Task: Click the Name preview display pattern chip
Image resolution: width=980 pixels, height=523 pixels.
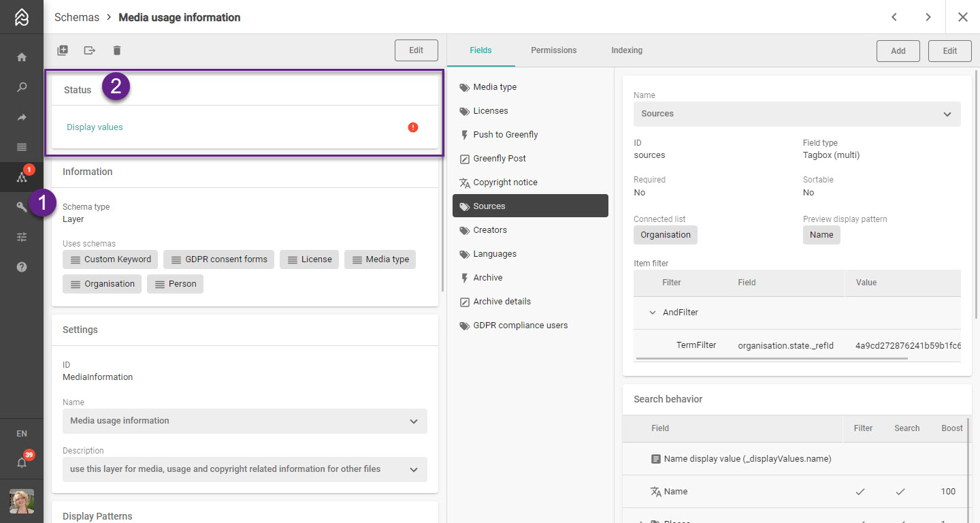Action: (821, 235)
